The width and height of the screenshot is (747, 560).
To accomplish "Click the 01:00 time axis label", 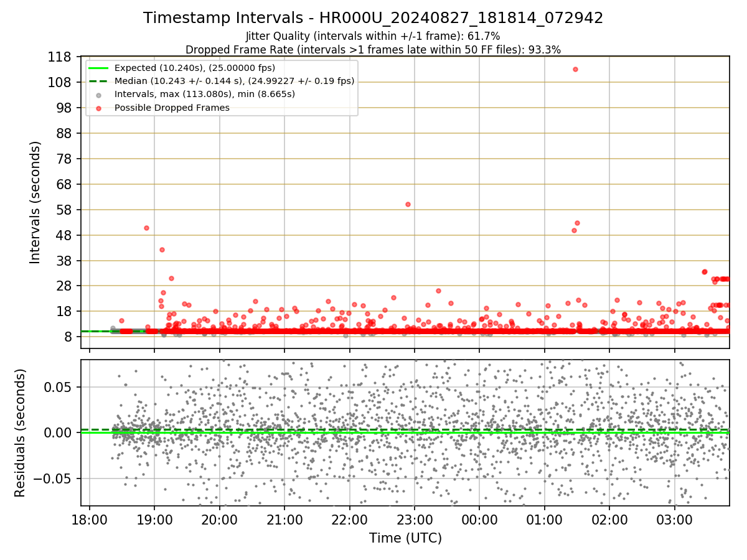I will 545,520.
